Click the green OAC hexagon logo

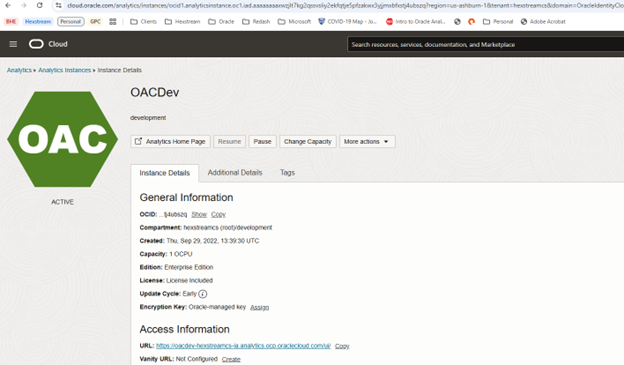[x=62, y=139]
